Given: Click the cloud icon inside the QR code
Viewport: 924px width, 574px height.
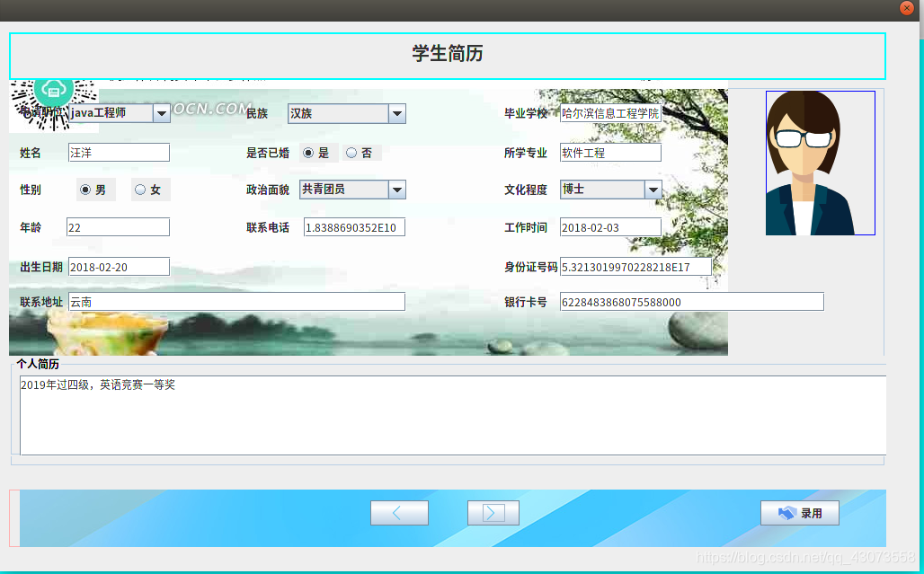Looking at the screenshot, I should [54, 90].
